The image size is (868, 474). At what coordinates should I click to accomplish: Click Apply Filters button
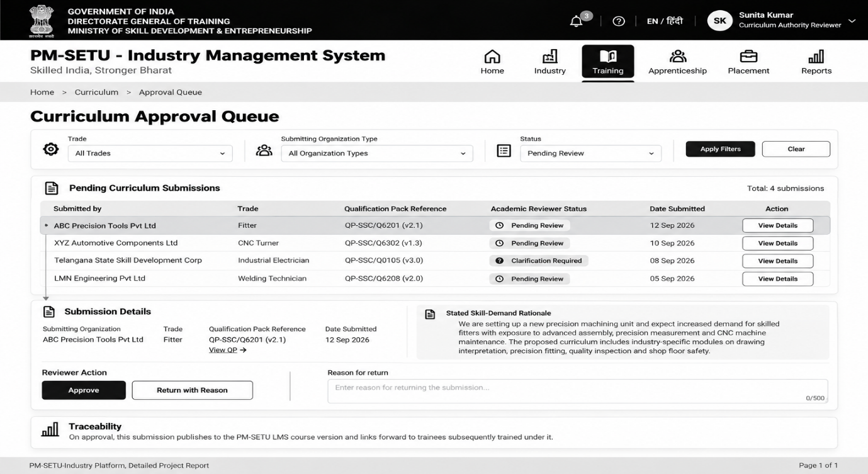(720, 149)
